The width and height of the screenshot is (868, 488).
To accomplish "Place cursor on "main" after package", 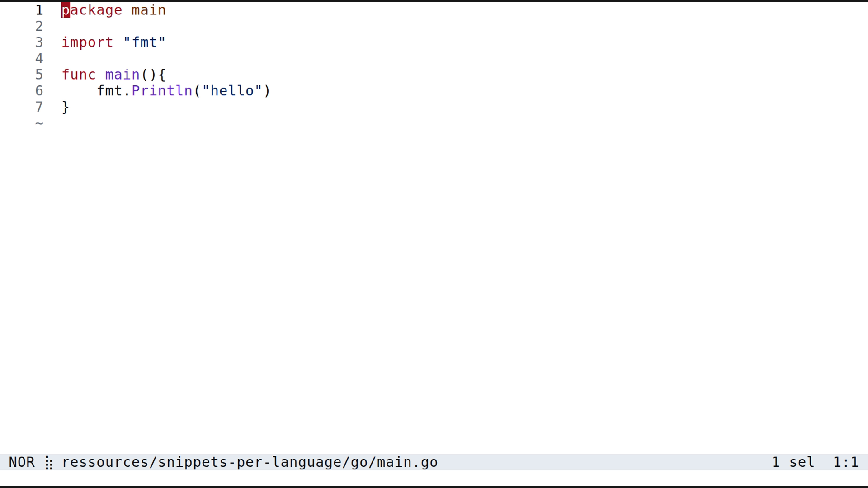I will 149,10.
